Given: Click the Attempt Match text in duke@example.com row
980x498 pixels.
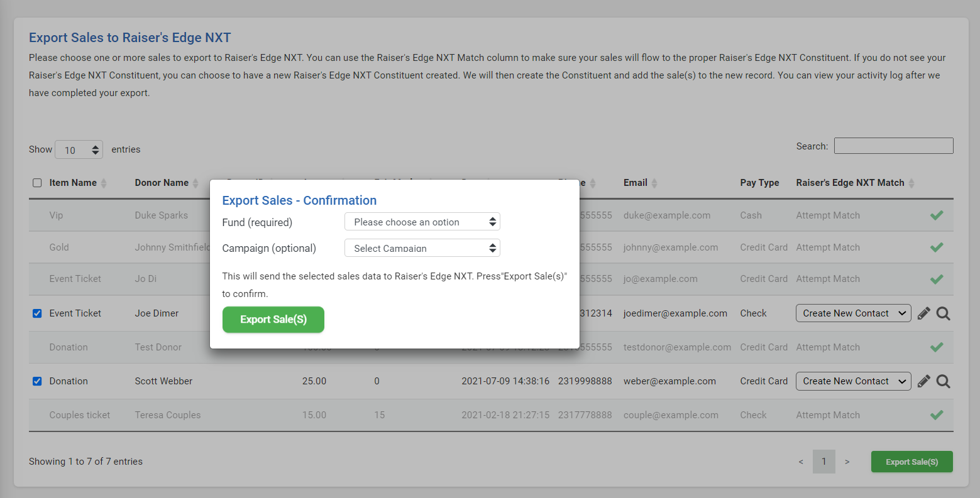Looking at the screenshot, I should point(828,215).
